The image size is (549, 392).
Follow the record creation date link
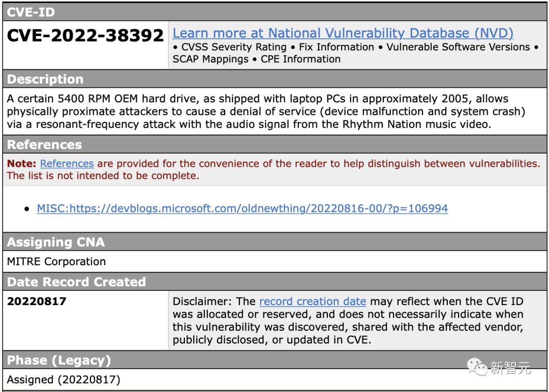point(313,301)
